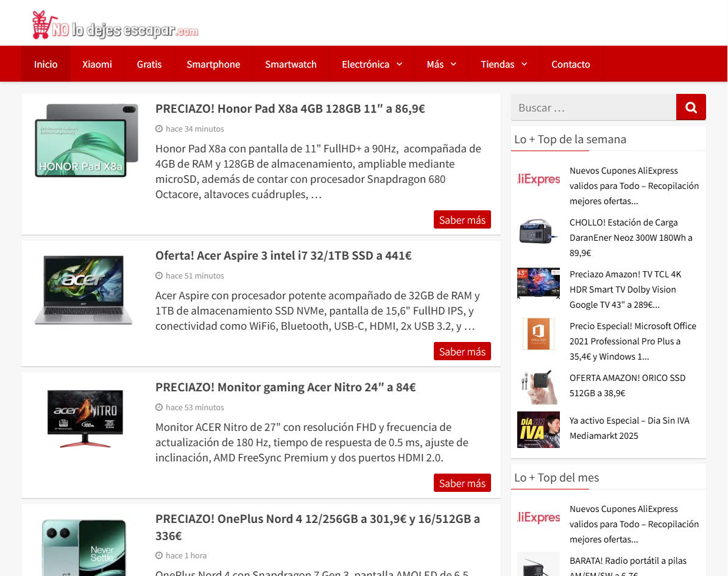The width and height of the screenshot is (728, 576).
Task: Go to the Xiaomi menu section
Action: coord(97,64)
